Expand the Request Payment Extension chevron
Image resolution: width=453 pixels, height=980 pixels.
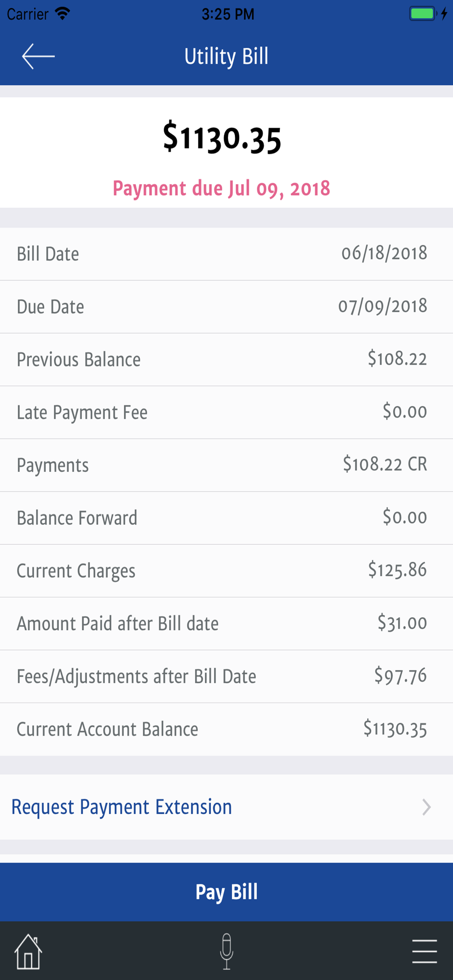tap(427, 807)
